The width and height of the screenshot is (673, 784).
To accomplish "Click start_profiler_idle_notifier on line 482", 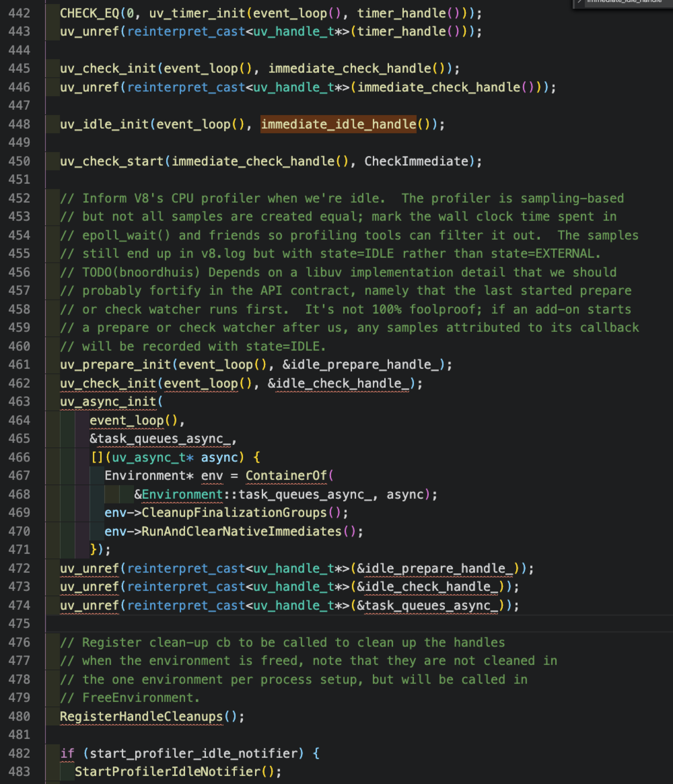I will [194, 753].
